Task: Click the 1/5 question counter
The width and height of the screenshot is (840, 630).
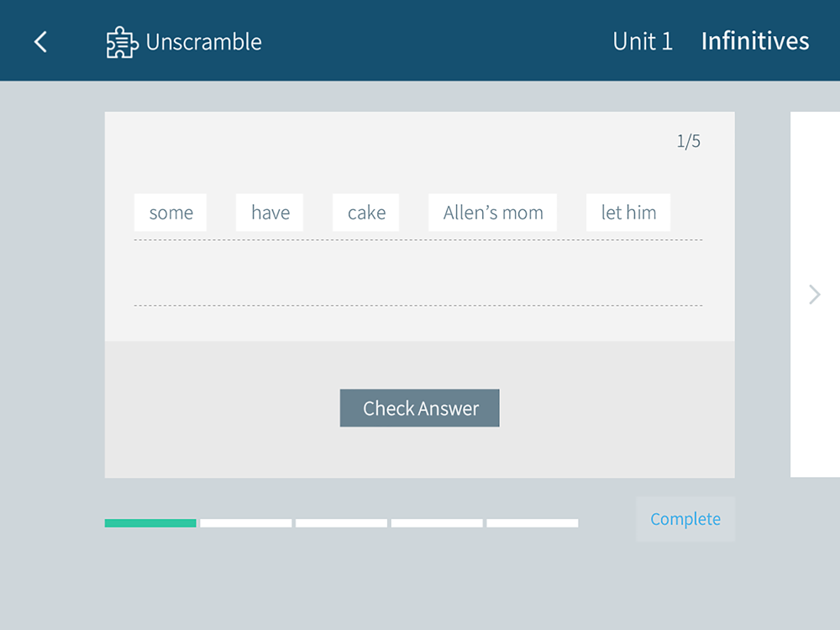Action: (689, 141)
